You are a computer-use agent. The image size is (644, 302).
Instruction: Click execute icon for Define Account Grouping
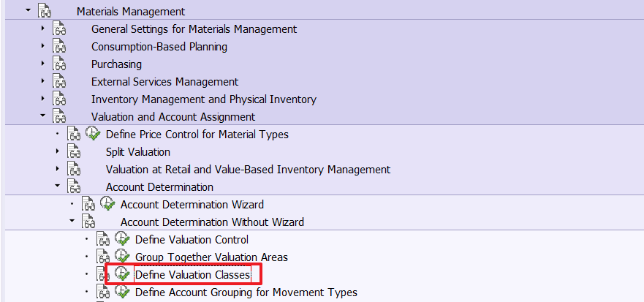click(x=122, y=292)
